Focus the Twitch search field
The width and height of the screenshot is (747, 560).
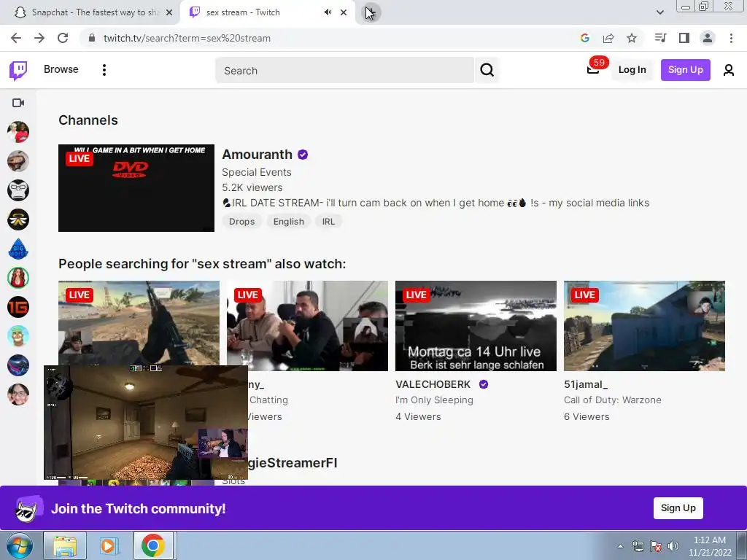coord(345,71)
